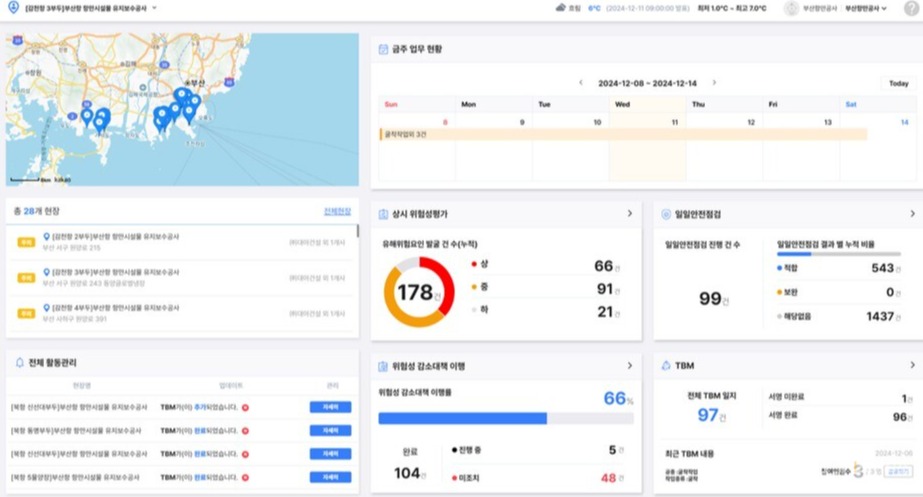Click the yellow badge on 감천항 2부두 row

[x=26, y=242]
